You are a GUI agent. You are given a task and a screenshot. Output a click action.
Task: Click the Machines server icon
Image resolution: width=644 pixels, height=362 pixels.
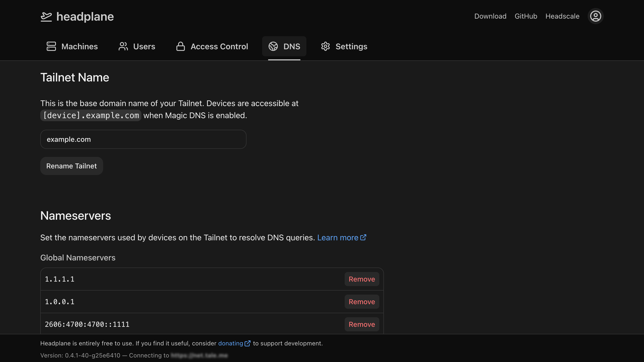[51, 46]
